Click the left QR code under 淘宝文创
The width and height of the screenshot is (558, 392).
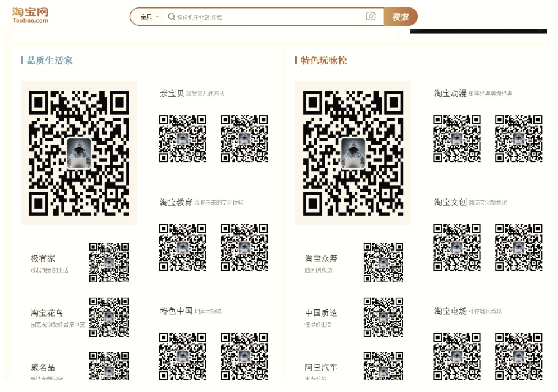tap(457, 247)
